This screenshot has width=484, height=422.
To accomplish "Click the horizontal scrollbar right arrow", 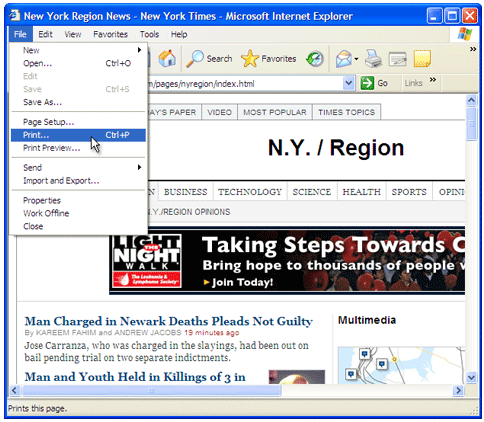I will point(459,390).
